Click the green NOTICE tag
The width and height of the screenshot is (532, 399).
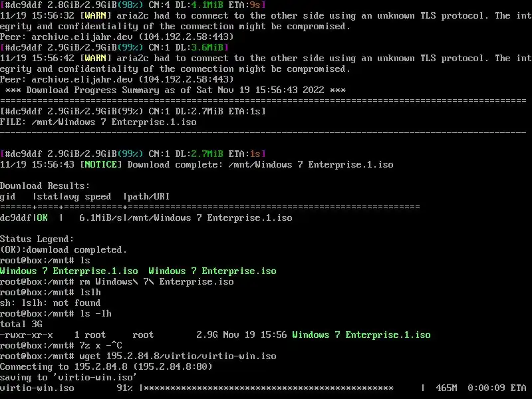point(101,164)
